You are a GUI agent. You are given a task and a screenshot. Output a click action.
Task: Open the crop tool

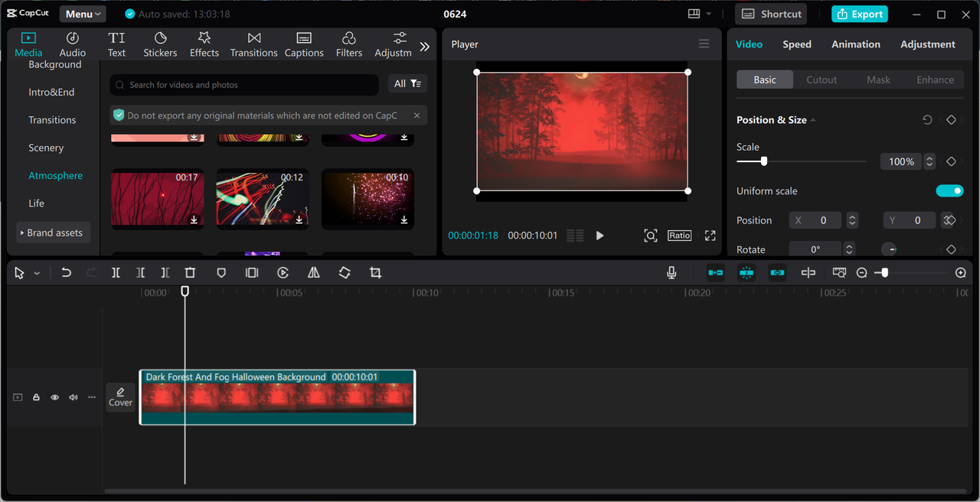pos(375,272)
